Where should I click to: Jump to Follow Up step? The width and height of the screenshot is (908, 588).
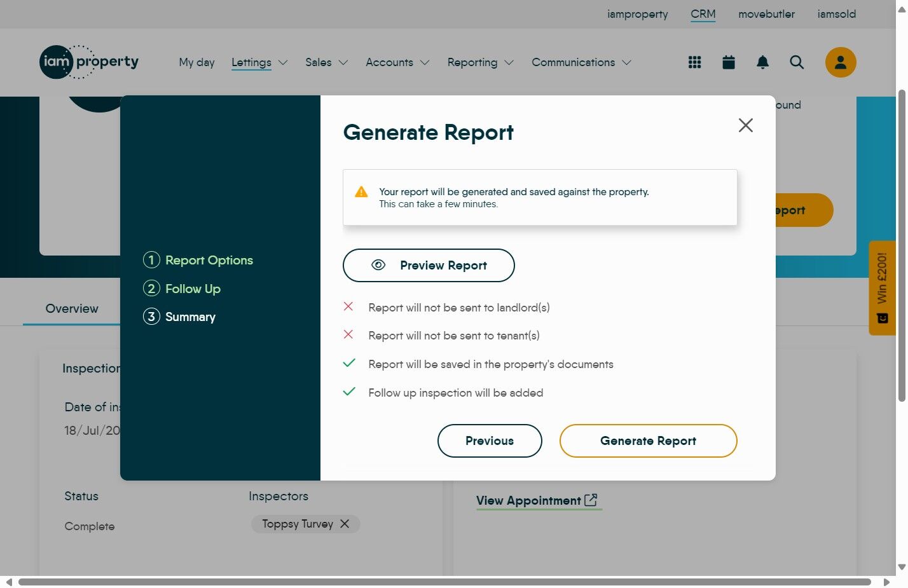click(193, 289)
